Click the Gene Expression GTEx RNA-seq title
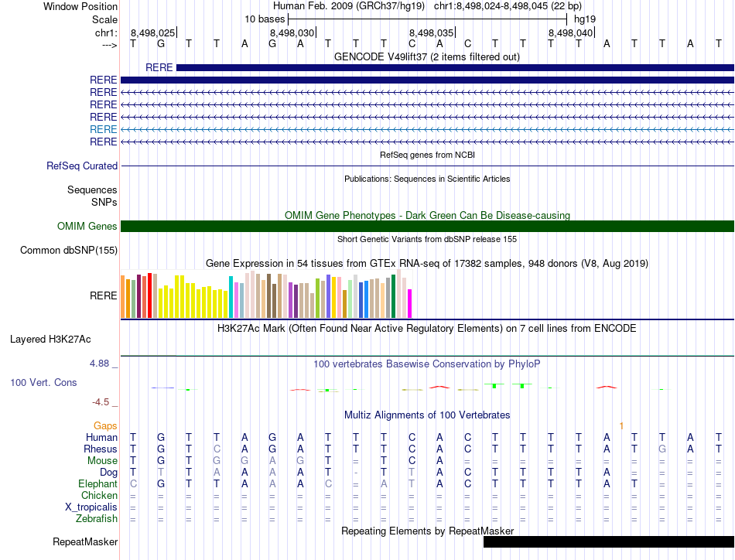This screenshot has height=560, width=735. [427, 264]
